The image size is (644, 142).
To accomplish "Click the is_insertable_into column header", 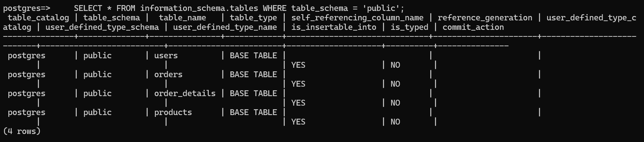I will (334, 27).
